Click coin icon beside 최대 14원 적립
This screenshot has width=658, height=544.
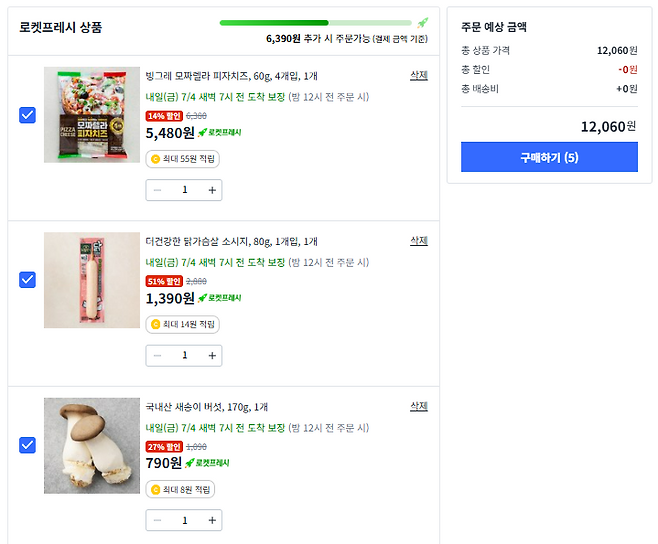155,324
